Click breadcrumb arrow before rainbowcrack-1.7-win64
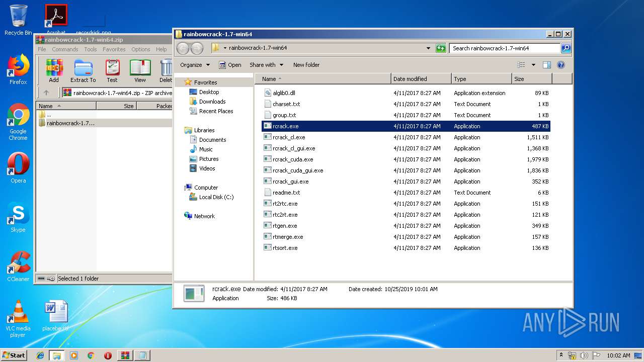644x362 pixels. click(225, 48)
